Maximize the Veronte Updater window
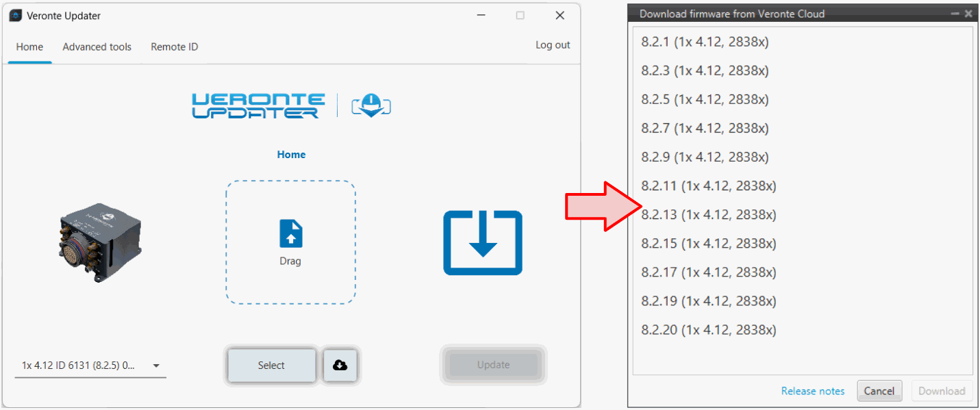The width and height of the screenshot is (980, 410). click(x=520, y=16)
